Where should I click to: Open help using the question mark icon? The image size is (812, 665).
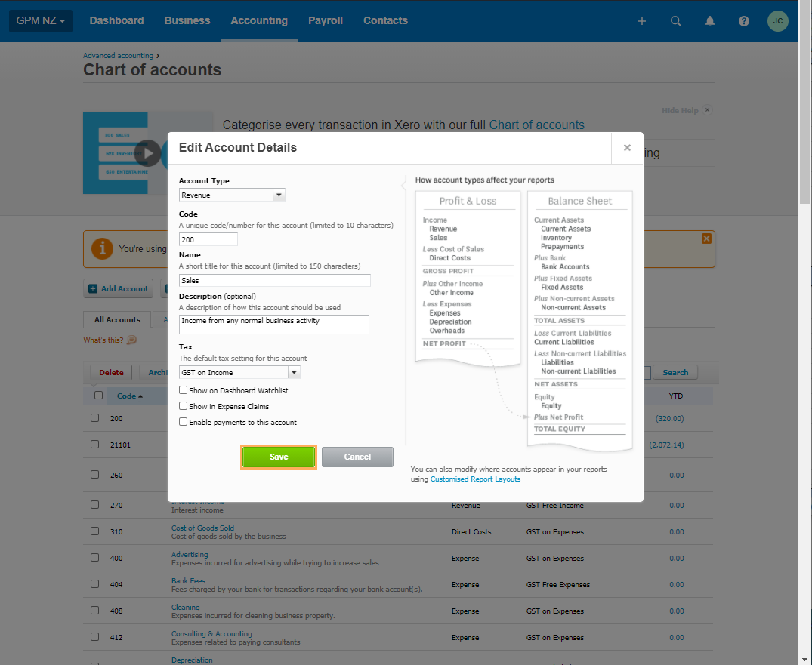743,21
